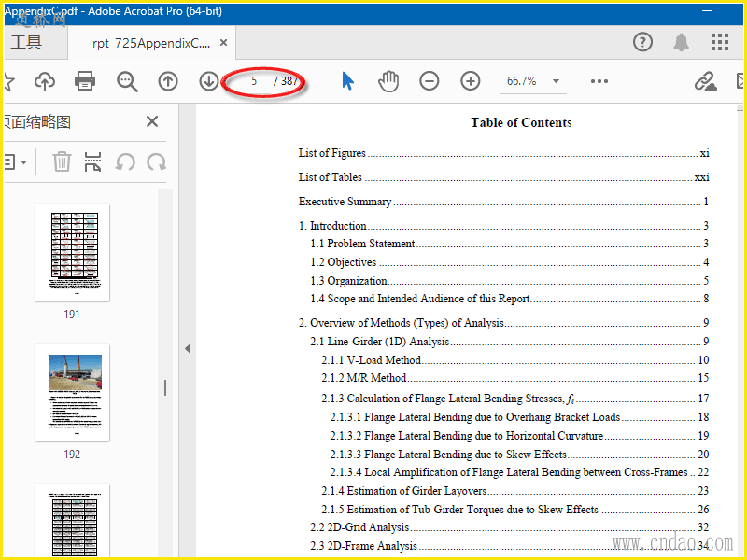747x560 pixels.
Task: Select the arrow selection tool
Action: coord(347,81)
